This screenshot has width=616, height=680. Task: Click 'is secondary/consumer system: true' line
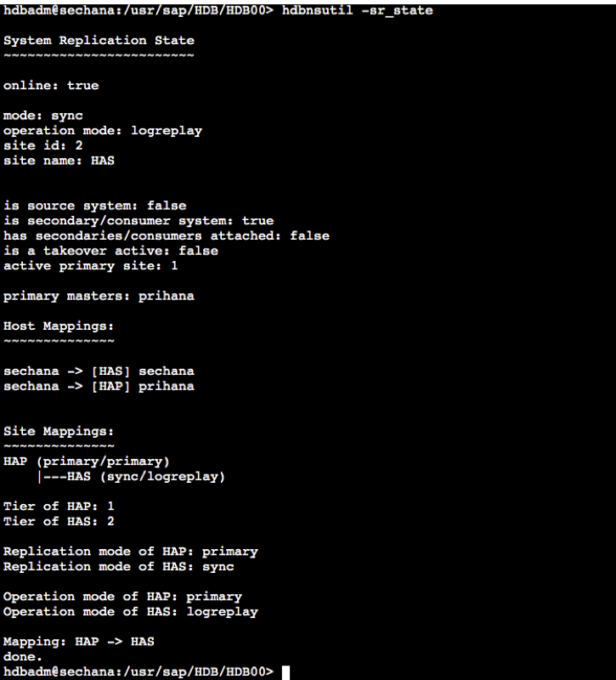click(138, 221)
